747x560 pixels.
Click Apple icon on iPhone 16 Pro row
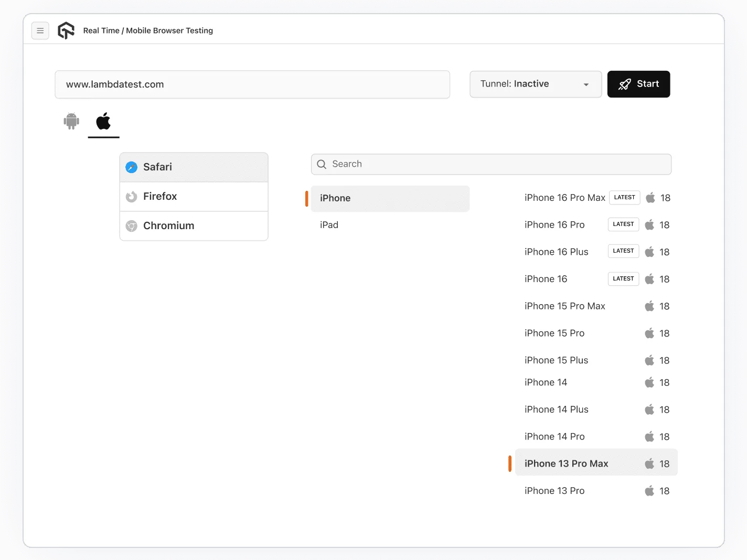(649, 225)
